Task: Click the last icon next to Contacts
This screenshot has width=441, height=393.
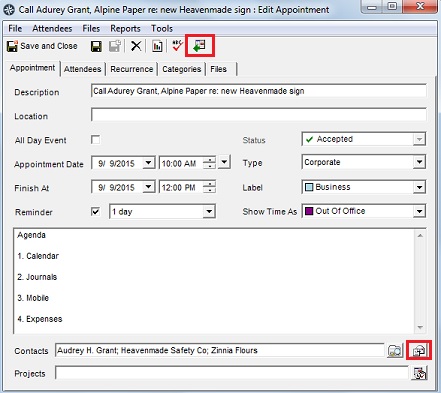Action: [x=419, y=350]
